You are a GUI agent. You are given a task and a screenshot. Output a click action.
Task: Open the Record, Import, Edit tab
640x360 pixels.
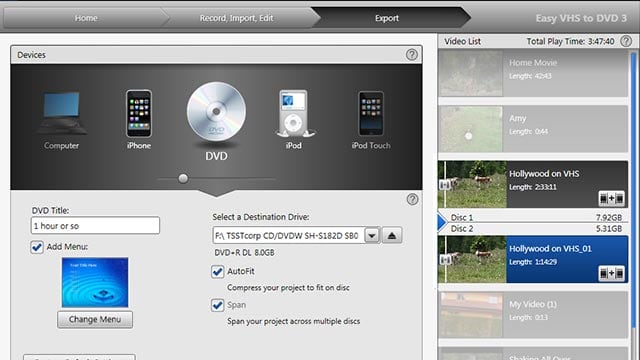pos(236,18)
